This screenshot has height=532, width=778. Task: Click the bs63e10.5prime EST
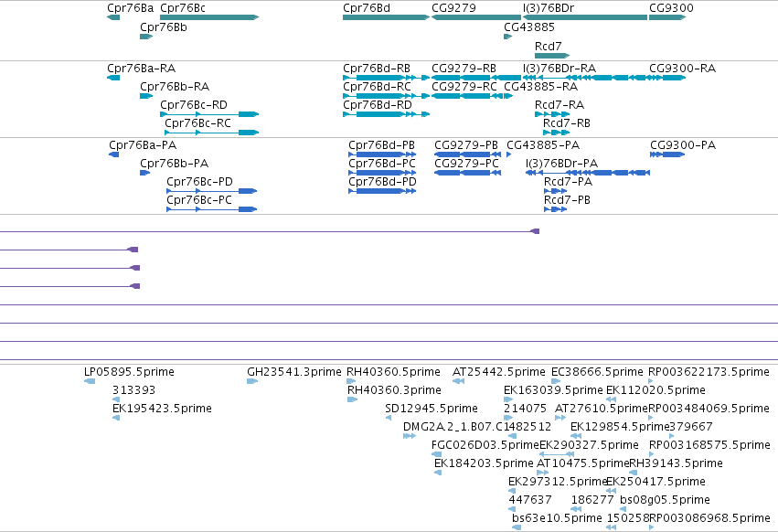[x=517, y=527]
